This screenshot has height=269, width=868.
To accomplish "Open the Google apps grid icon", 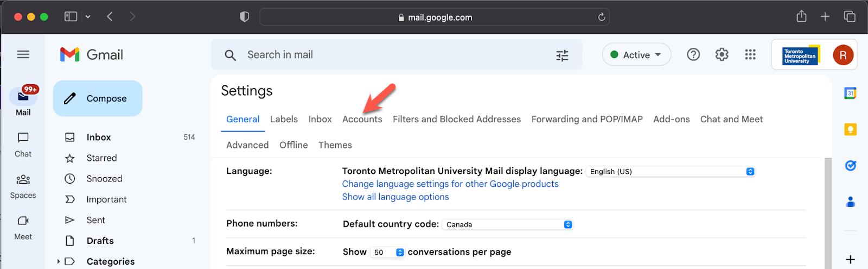I will tap(750, 54).
